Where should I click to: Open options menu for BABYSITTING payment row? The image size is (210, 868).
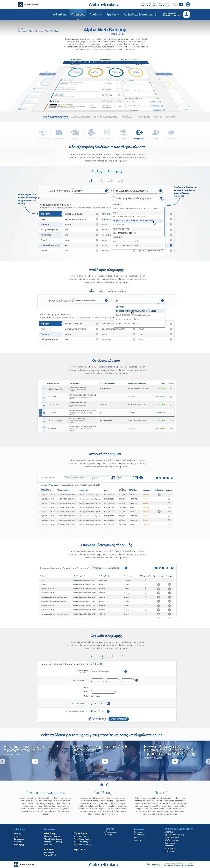coord(171,405)
